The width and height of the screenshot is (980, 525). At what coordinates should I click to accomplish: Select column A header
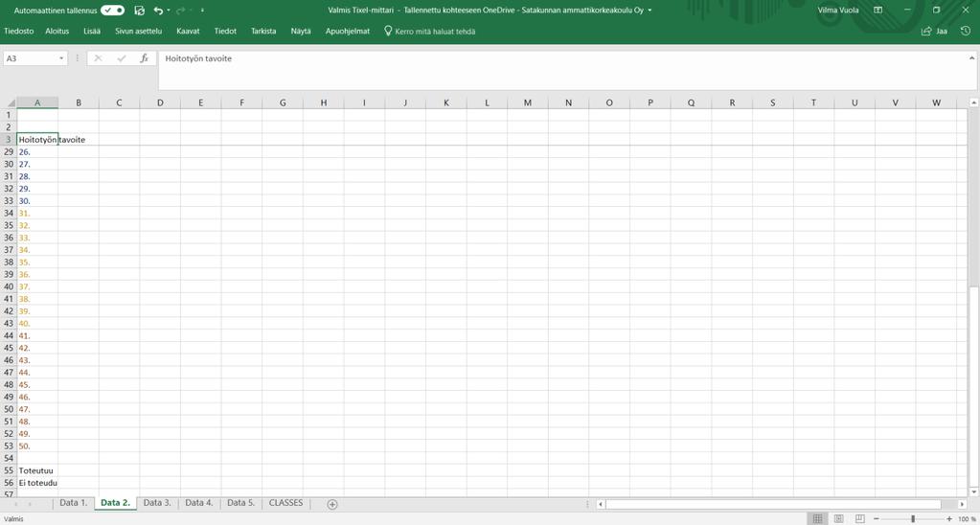(x=37, y=103)
